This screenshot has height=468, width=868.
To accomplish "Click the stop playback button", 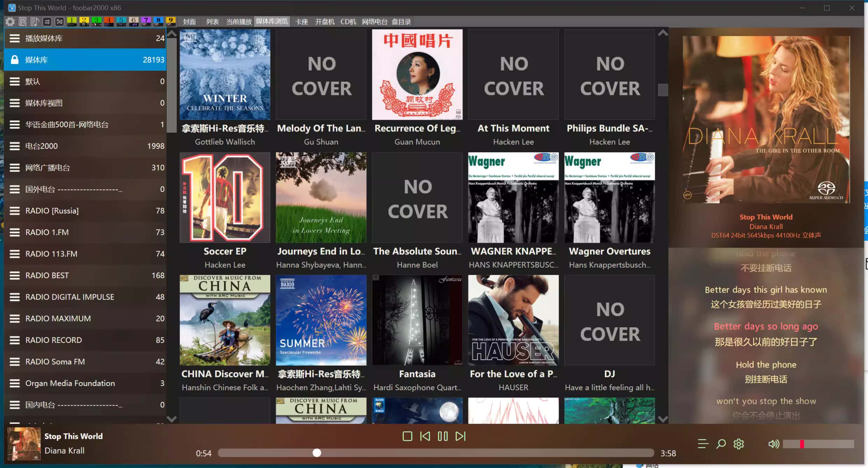I will 407,436.
